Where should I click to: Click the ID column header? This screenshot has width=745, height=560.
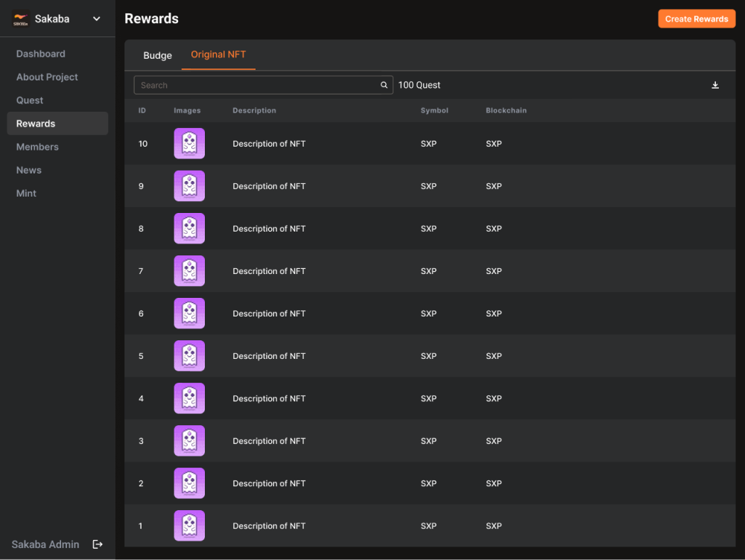tap(142, 110)
